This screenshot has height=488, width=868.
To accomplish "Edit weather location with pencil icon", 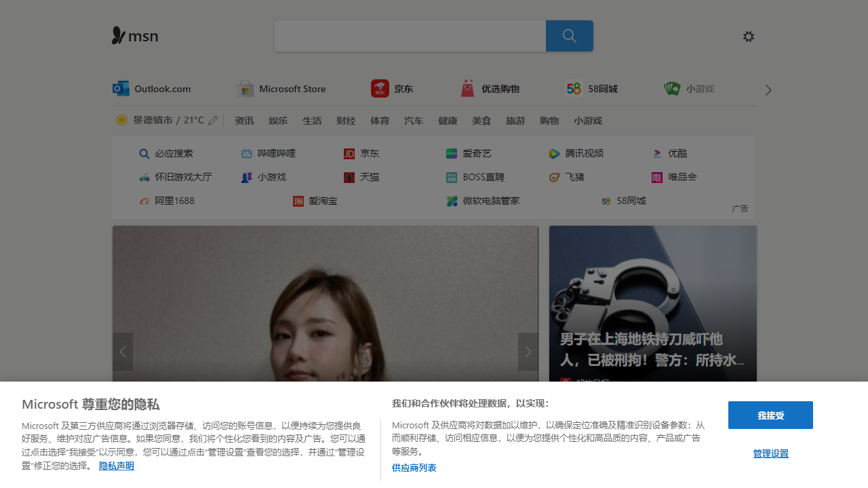I will pos(213,119).
